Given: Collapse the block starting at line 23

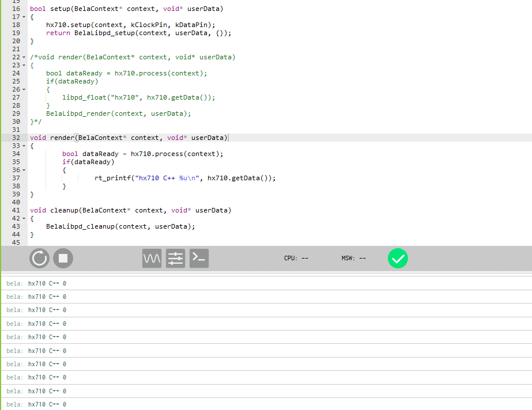Looking at the screenshot, I should pyautogui.click(x=24, y=66).
